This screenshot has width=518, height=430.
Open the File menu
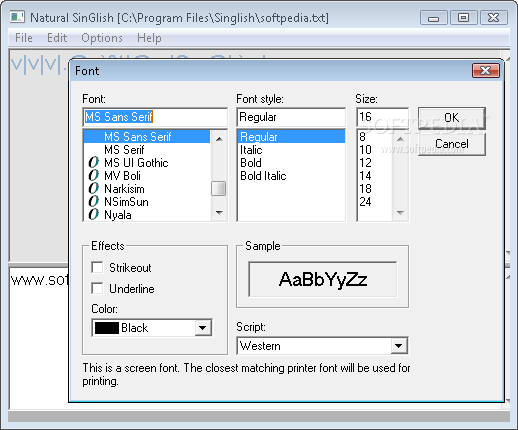24,38
